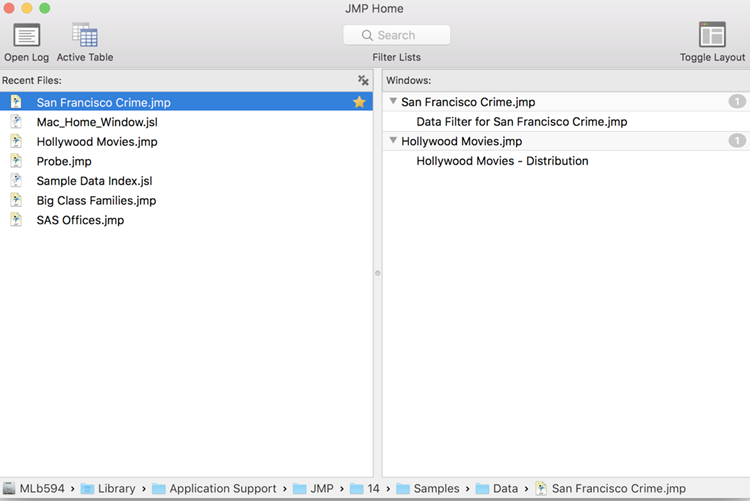Click the Toggle Layout icon
Viewport: 750px width, 501px height.
[x=712, y=34]
